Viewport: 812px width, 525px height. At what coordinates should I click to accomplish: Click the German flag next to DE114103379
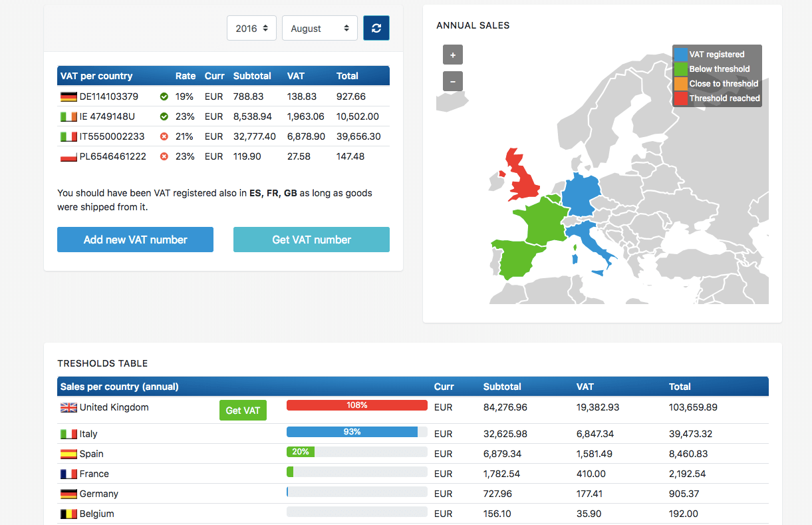pyautogui.click(x=68, y=96)
